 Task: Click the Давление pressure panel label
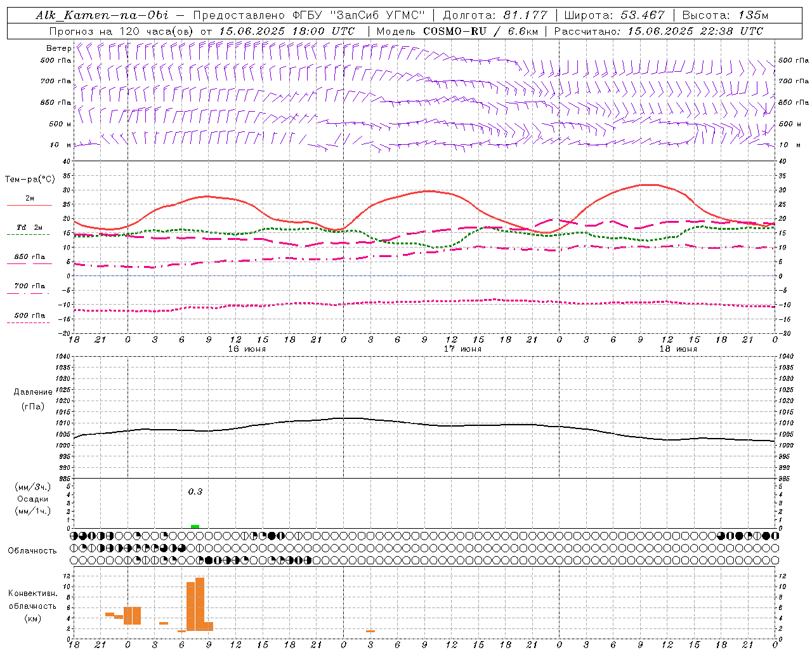pyautogui.click(x=33, y=392)
